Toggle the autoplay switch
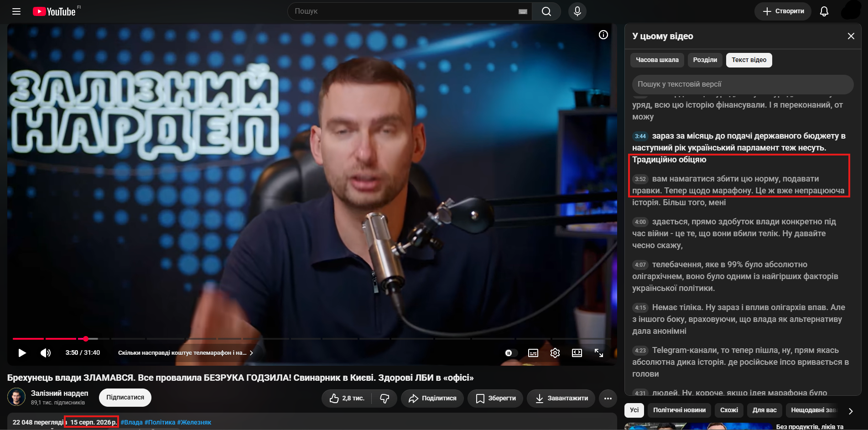 511,353
